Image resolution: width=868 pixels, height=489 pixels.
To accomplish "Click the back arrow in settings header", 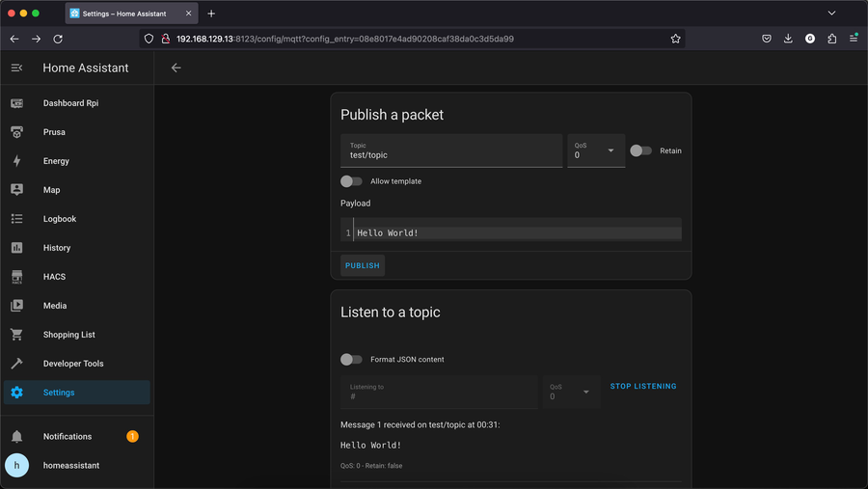I will click(176, 68).
